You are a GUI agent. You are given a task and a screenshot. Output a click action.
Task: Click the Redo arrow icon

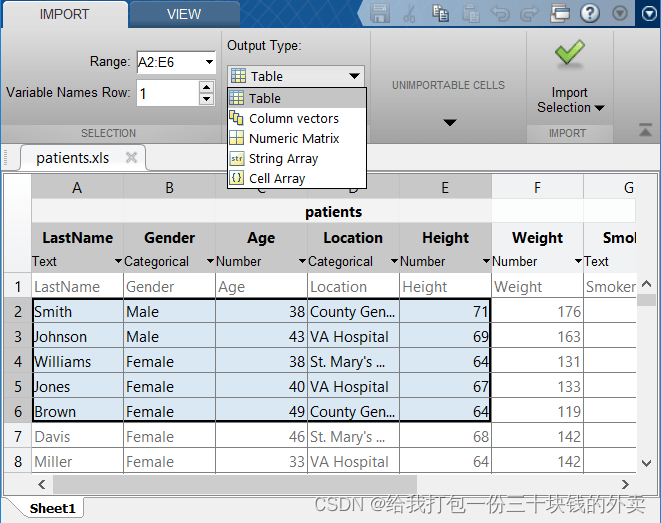click(529, 13)
